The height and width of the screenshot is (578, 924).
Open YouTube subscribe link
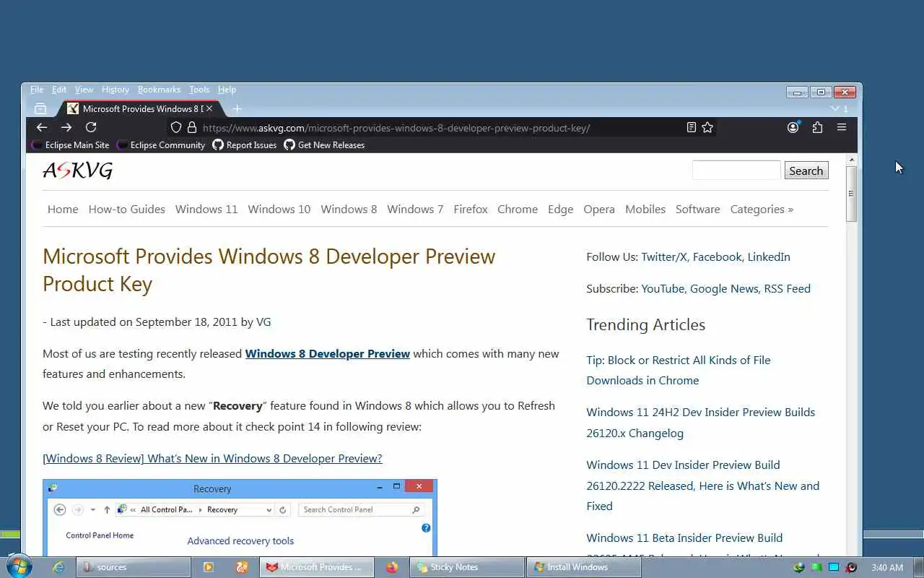pos(663,288)
